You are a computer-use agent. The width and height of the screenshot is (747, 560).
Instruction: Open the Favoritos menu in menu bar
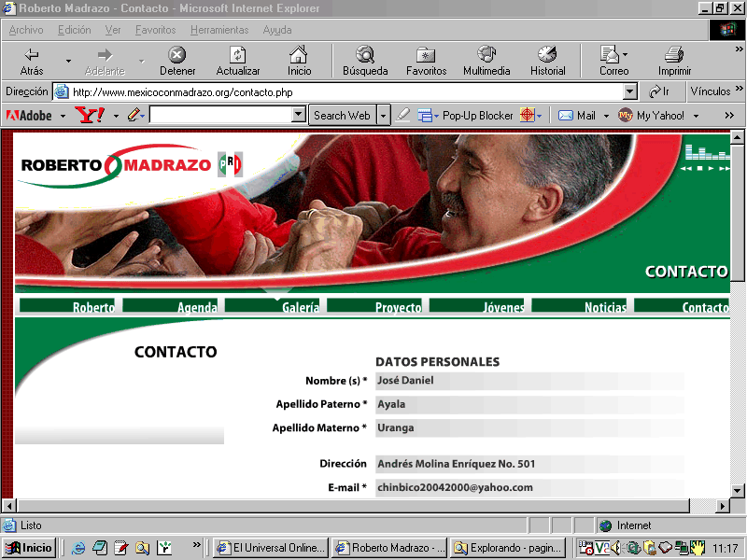[155, 30]
